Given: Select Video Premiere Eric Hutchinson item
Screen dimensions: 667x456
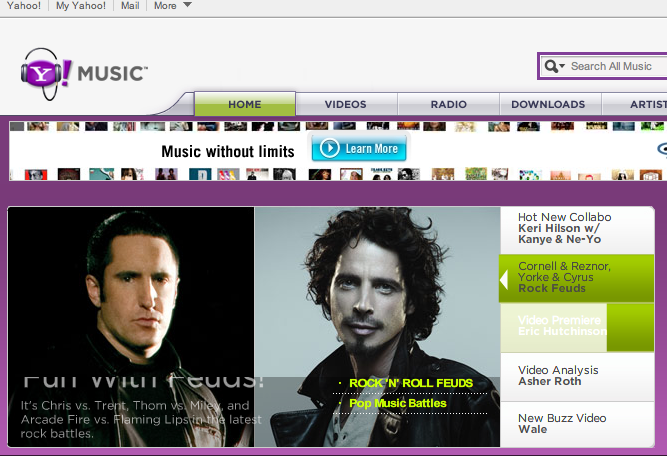Looking at the screenshot, I should (x=577, y=328).
